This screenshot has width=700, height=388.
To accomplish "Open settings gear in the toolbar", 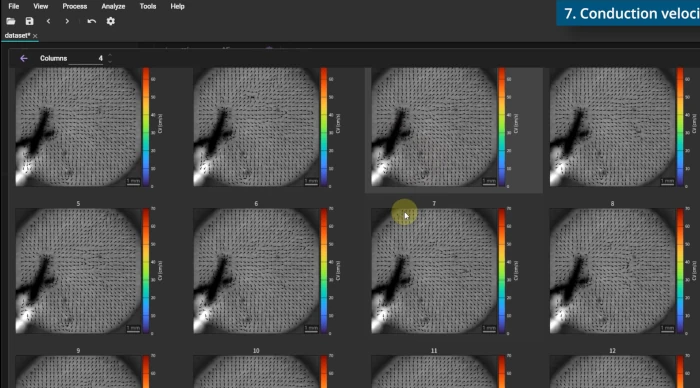I will [111, 21].
